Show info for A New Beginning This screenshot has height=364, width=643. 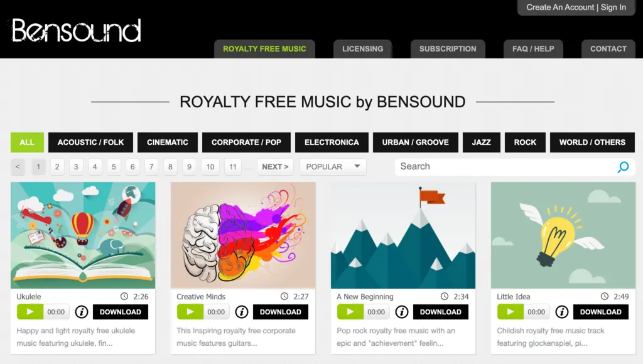tap(402, 312)
